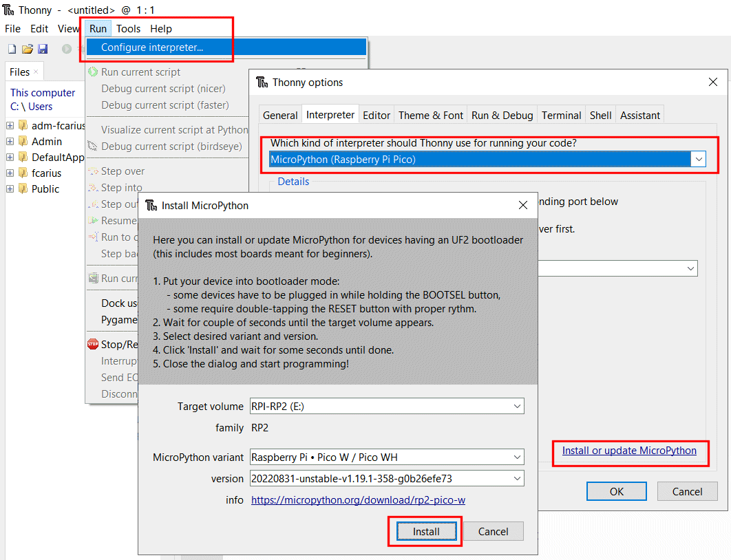Click the Run current script menu icon
This screenshot has height=560, width=731.
93,72
